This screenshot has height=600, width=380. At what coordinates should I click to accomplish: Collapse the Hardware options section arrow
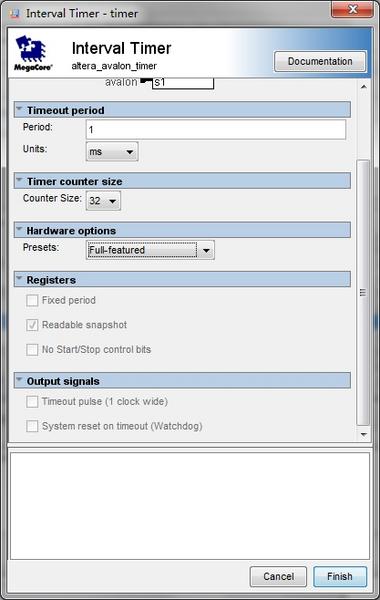coord(19,230)
